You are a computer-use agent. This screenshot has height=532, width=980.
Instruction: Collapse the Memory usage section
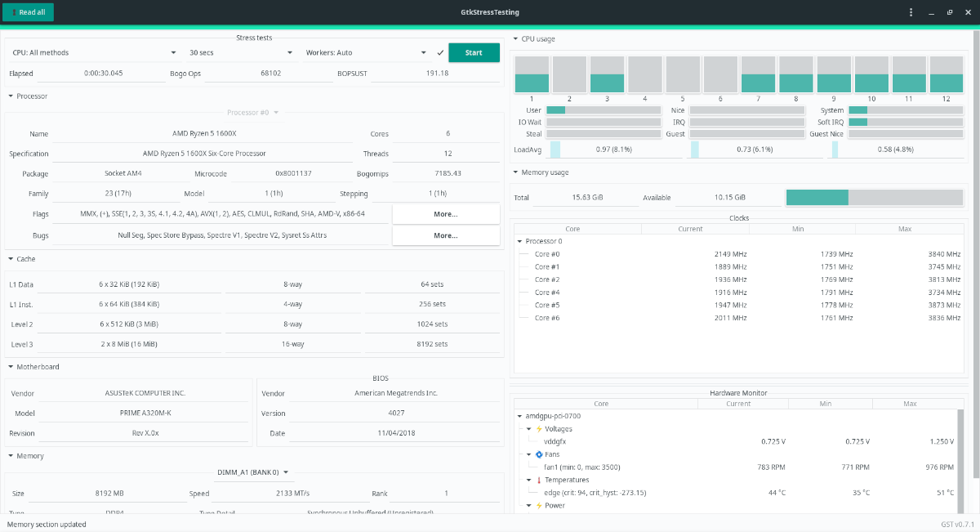[x=515, y=172]
